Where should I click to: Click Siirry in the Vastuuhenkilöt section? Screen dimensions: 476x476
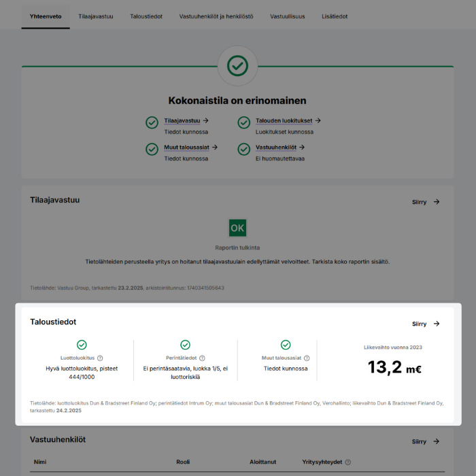(x=426, y=441)
